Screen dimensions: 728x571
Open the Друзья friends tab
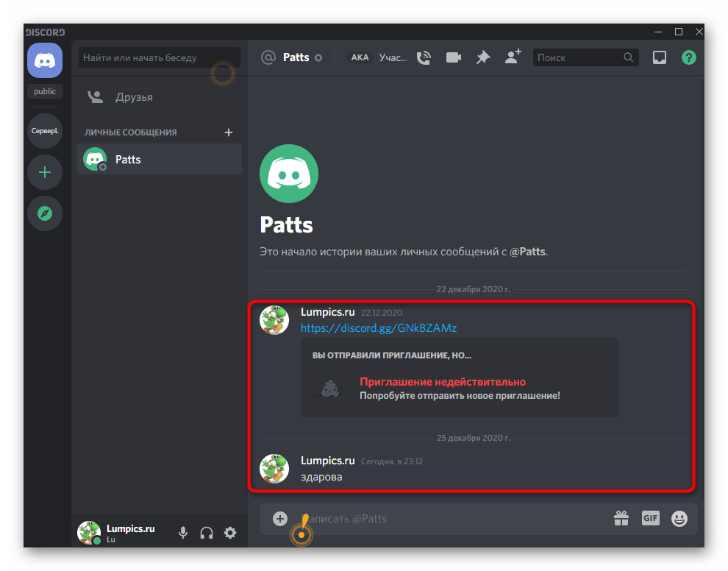point(134,97)
